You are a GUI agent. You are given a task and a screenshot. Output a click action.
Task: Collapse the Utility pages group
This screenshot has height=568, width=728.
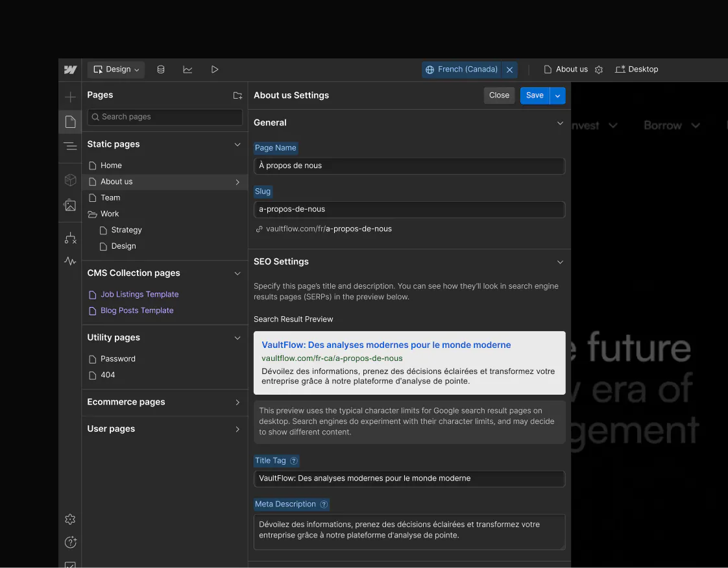coord(237,338)
